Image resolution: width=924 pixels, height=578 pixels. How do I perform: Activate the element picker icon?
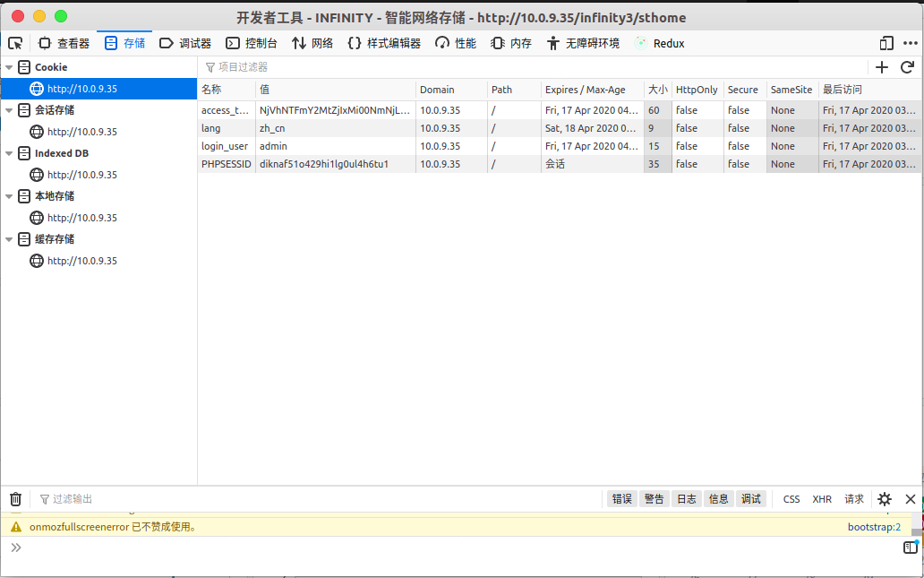pyautogui.click(x=15, y=43)
